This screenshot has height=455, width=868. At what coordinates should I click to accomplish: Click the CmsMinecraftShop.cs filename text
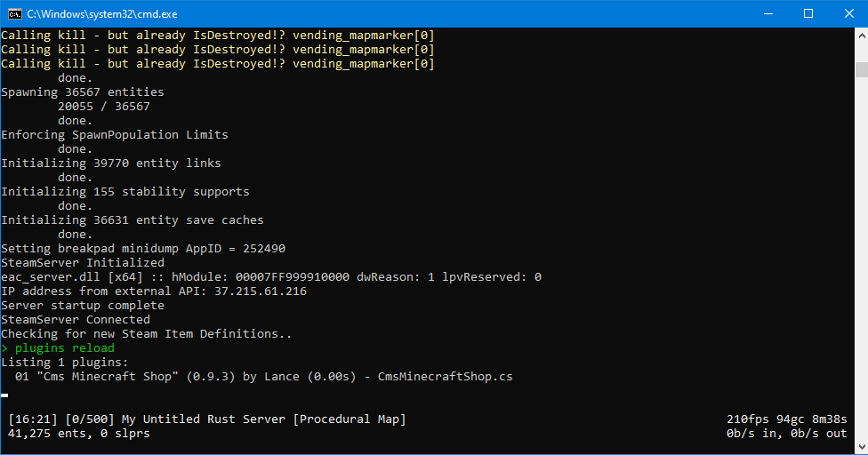(x=445, y=377)
